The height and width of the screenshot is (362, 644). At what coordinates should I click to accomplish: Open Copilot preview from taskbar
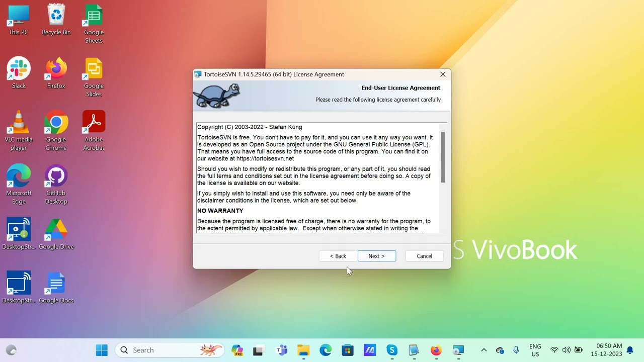237,350
